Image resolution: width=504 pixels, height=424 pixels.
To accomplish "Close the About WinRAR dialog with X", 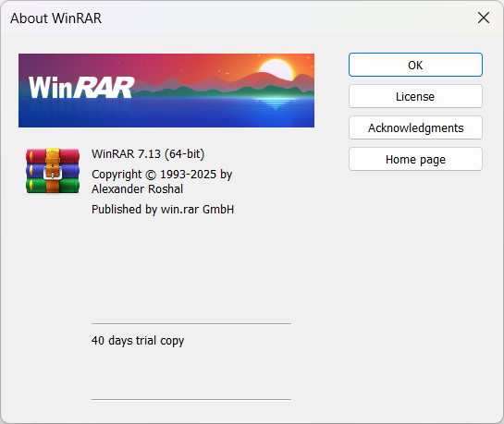I will click(x=484, y=18).
